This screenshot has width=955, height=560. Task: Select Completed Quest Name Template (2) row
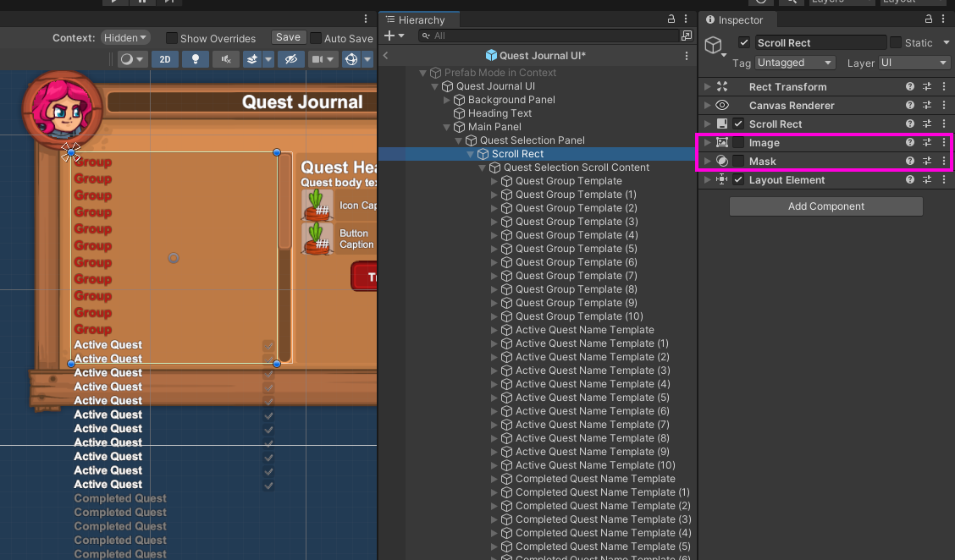tap(602, 506)
